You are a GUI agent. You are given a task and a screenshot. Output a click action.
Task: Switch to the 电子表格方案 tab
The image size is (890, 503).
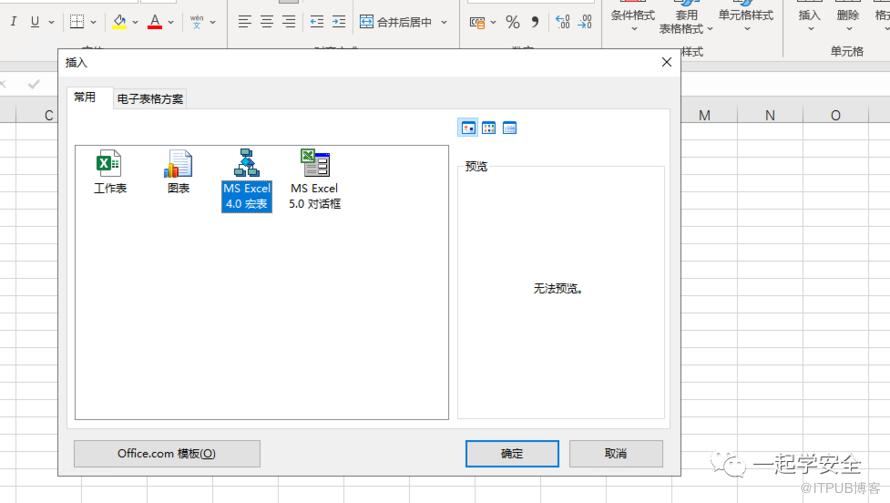(x=150, y=99)
